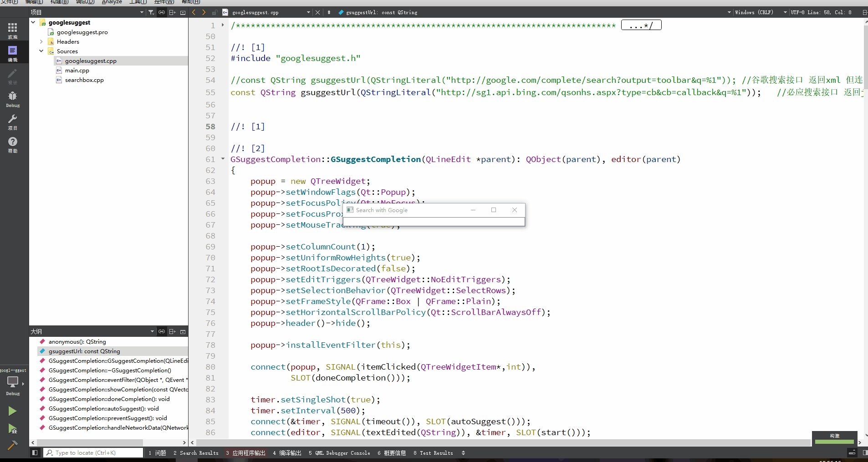Go forward in editor navigation history

[204, 12]
